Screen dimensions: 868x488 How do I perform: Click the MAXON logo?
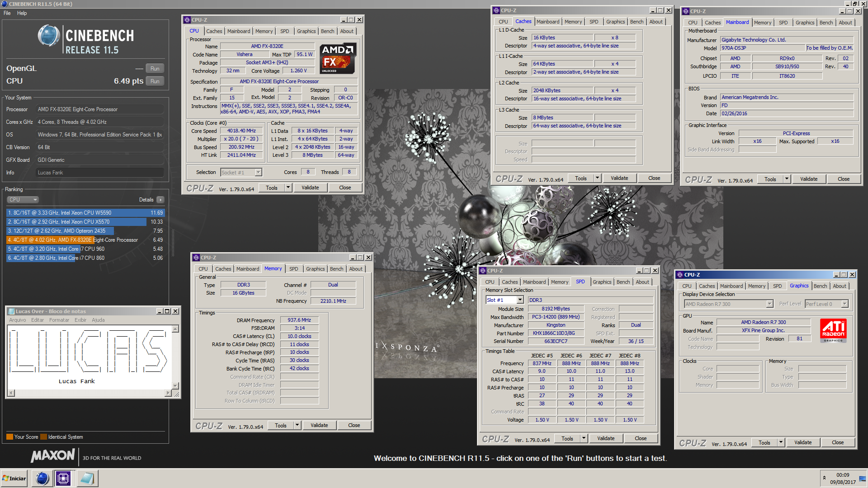[53, 455]
